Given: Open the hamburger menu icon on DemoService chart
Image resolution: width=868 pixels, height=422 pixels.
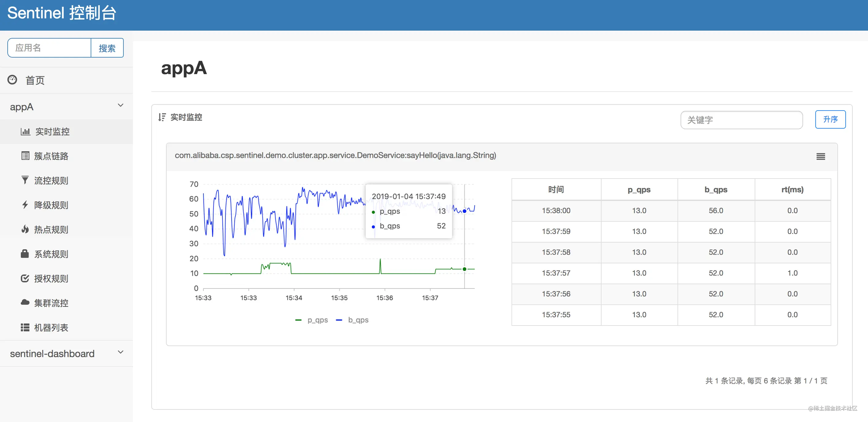Looking at the screenshot, I should click(x=821, y=156).
